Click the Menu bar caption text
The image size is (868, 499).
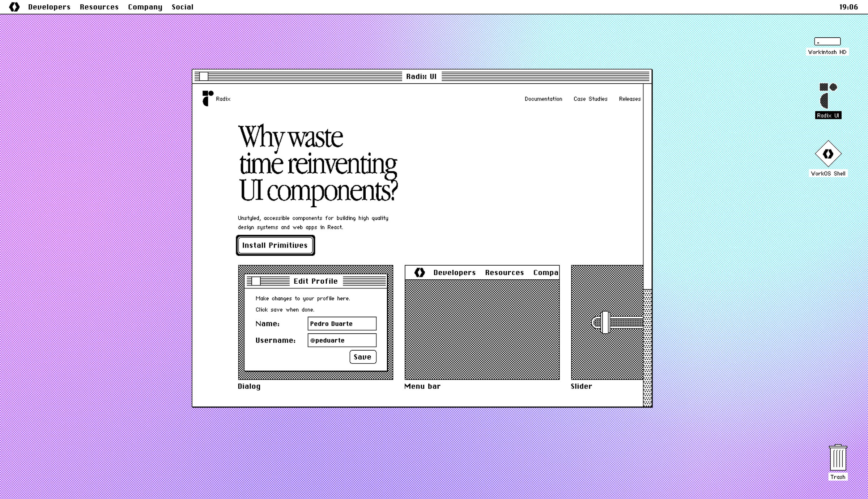[x=422, y=386]
